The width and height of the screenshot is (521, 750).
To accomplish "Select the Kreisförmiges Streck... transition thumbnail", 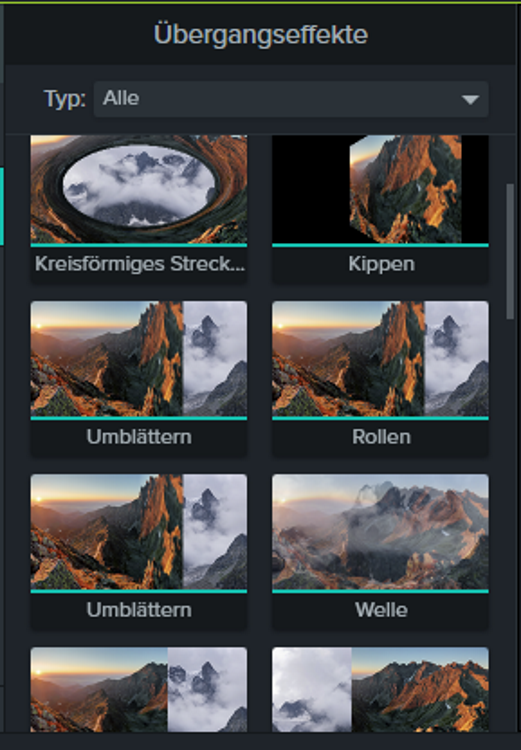I will [139, 189].
